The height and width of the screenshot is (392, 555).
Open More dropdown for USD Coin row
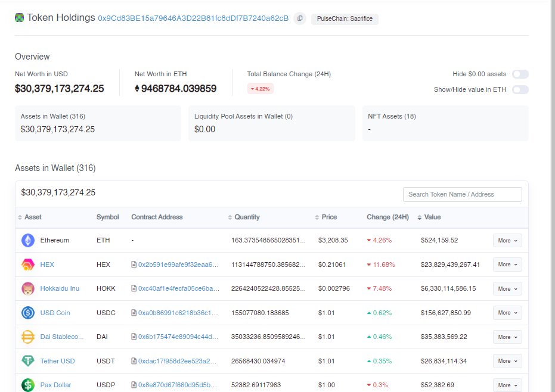pyautogui.click(x=507, y=313)
